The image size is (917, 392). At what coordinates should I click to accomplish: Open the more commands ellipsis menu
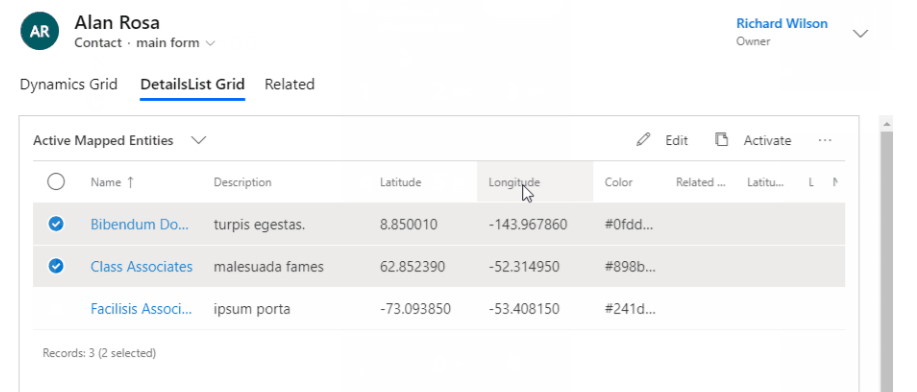click(825, 140)
